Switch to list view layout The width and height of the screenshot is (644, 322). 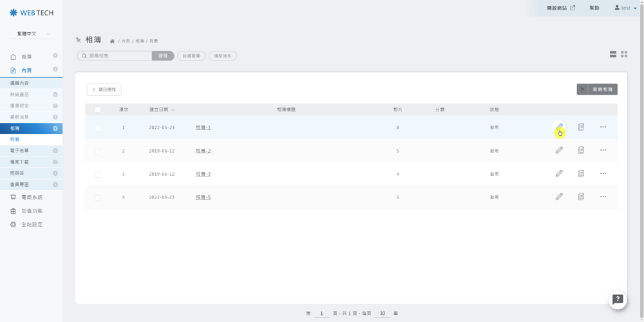(613, 54)
